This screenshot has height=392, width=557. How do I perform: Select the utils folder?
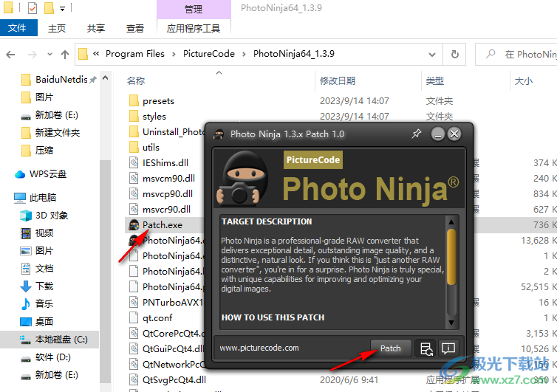tap(151, 148)
